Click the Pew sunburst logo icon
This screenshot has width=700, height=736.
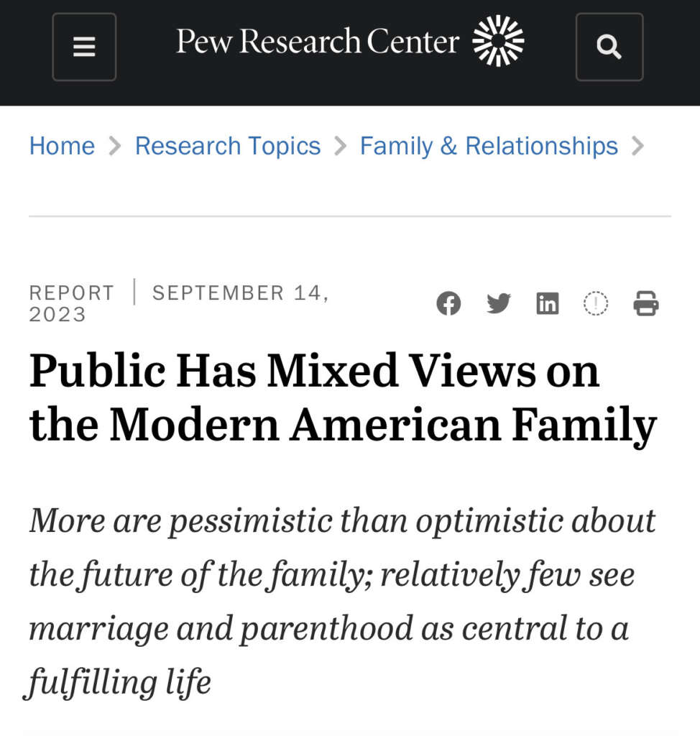point(498,41)
